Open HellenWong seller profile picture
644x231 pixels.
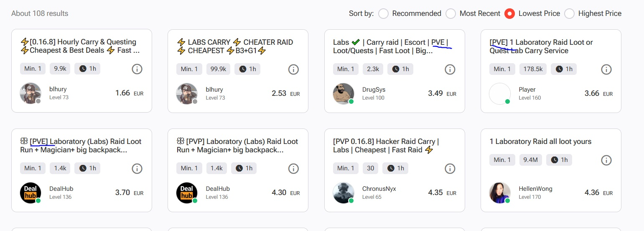tap(500, 193)
